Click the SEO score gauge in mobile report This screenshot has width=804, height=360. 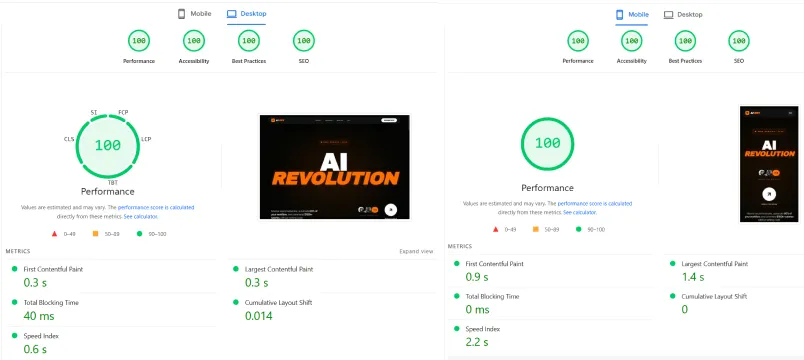tap(739, 41)
